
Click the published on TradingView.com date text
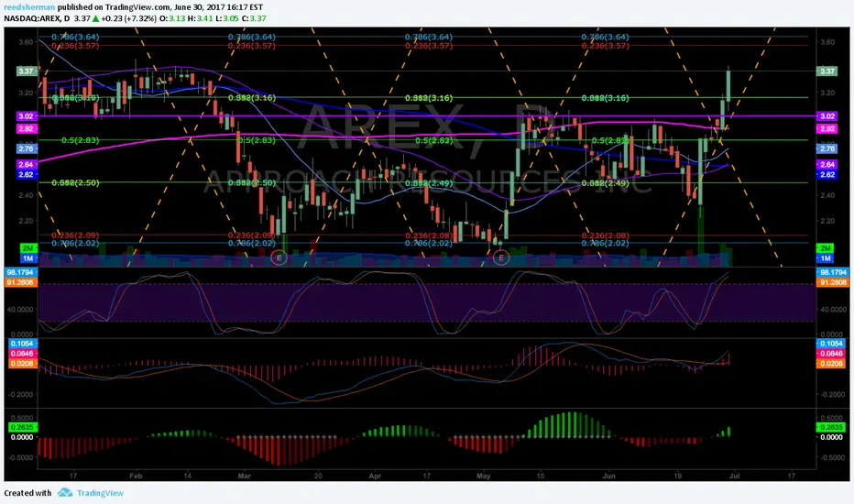click(160, 7)
